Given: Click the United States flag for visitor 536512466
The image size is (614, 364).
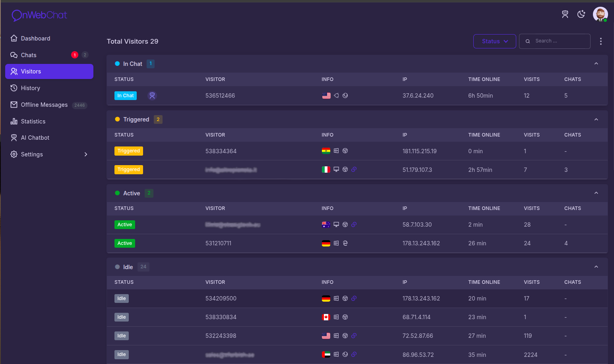Looking at the screenshot, I should pos(326,96).
